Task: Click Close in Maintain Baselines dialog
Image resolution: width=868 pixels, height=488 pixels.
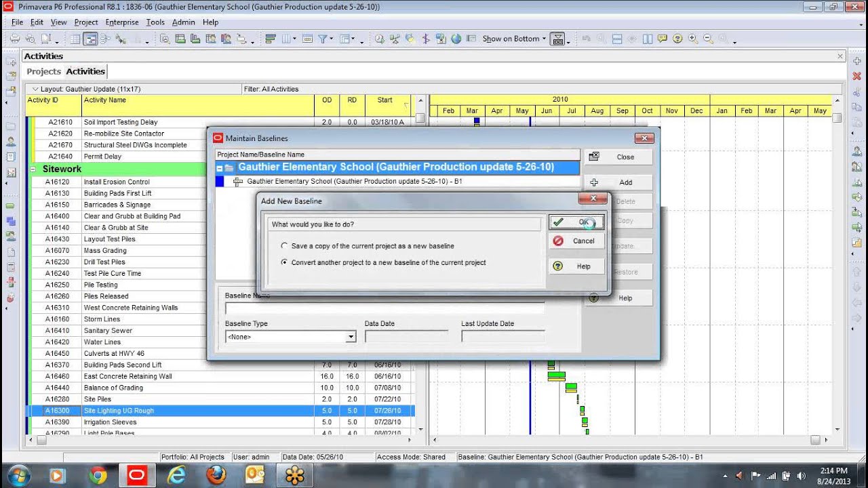Action: pos(618,157)
